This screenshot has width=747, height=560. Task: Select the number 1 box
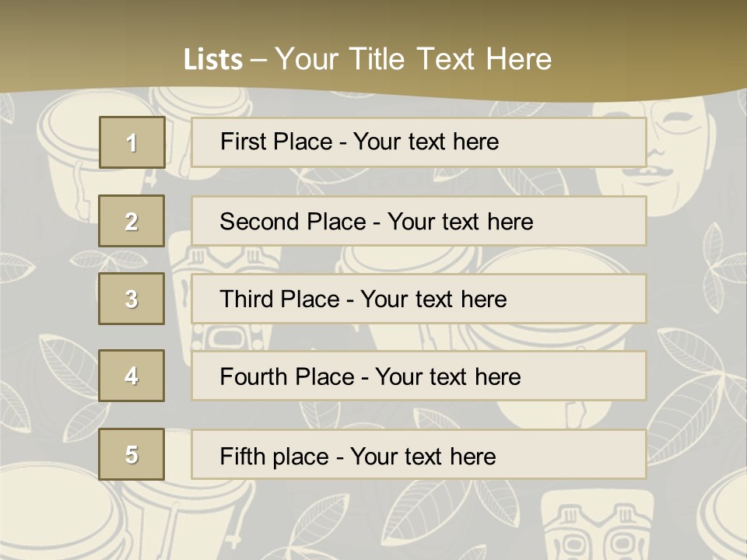(x=132, y=142)
